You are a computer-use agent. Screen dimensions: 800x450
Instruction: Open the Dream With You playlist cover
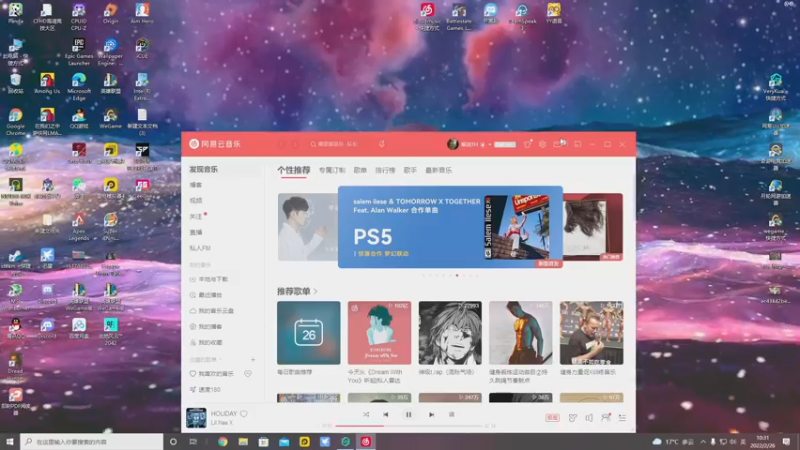[x=379, y=333]
